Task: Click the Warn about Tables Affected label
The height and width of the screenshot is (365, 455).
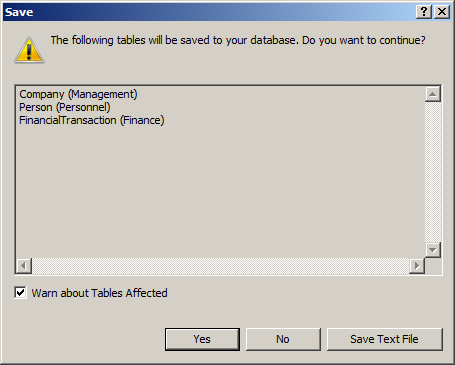Action: [x=99, y=293]
